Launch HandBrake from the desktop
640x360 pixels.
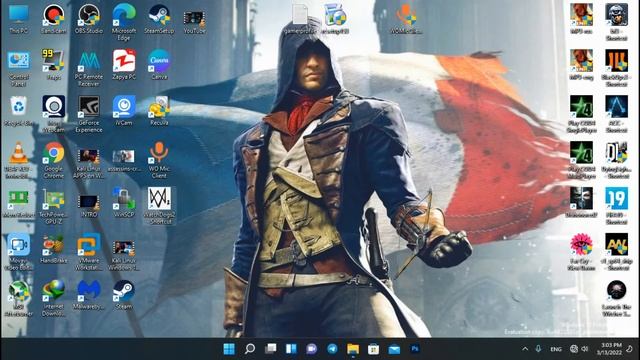[x=53, y=249]
